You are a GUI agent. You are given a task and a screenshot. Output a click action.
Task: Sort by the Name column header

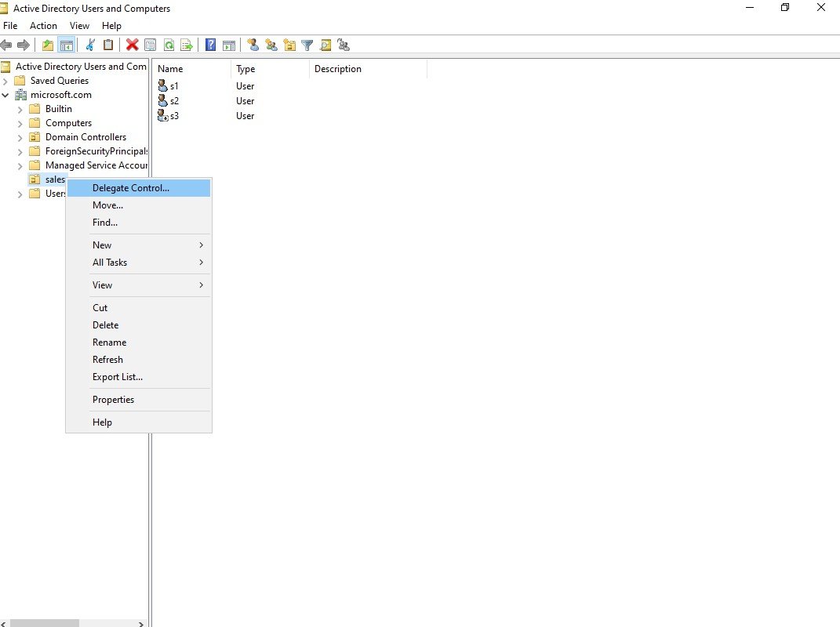192,68
